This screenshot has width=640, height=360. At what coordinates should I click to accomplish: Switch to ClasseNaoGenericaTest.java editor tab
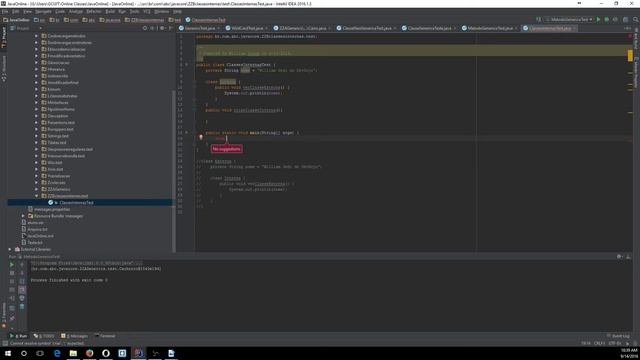point(366,28)
